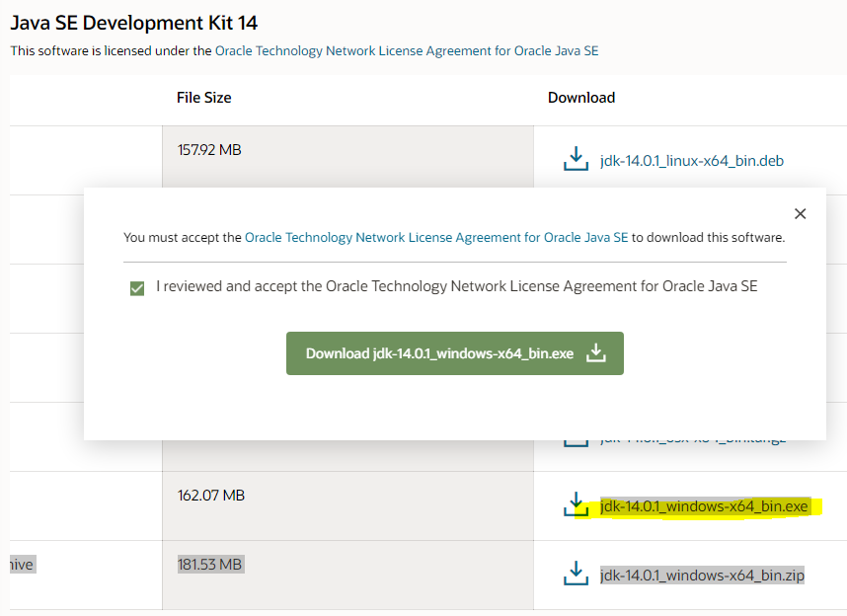Open license agreement link in dialog

pyautogui.click(x=436, y=237)
